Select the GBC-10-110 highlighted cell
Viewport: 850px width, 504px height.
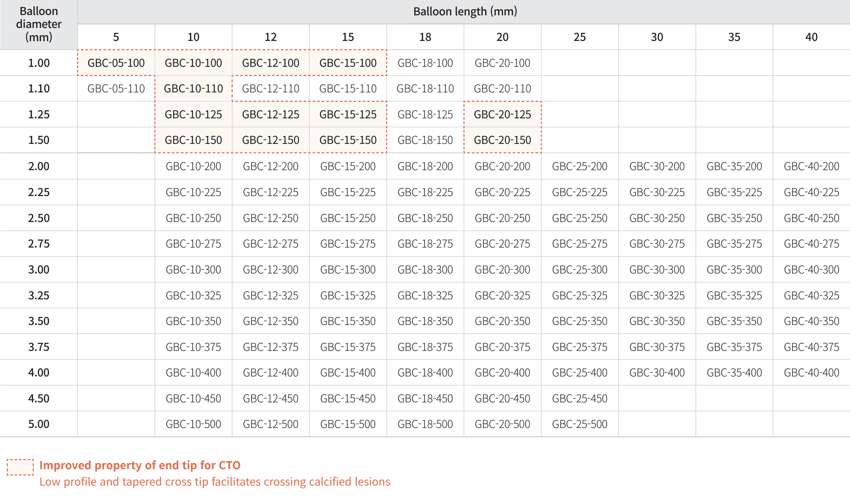coord(193,89)
